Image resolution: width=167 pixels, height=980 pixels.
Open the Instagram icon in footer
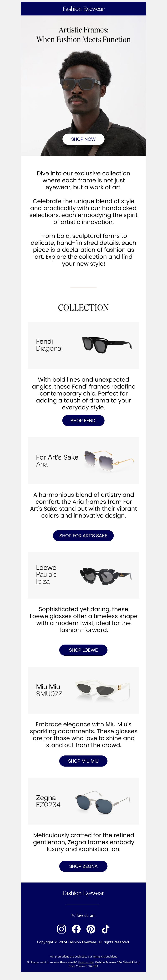(61, 929)
